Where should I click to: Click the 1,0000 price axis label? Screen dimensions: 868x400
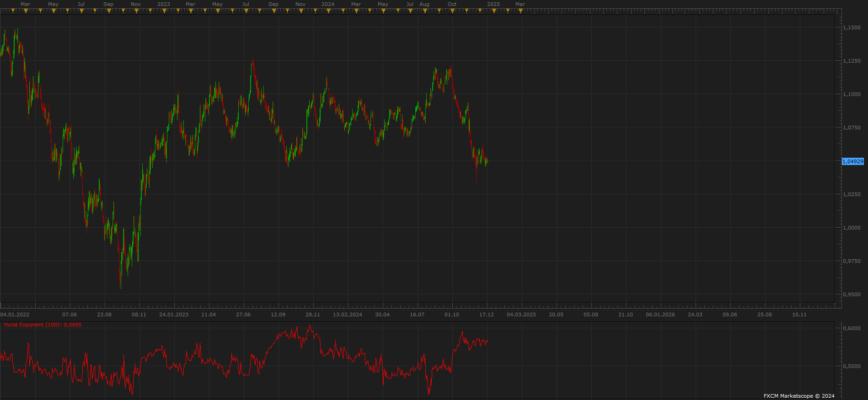click(x=852, y=228)
